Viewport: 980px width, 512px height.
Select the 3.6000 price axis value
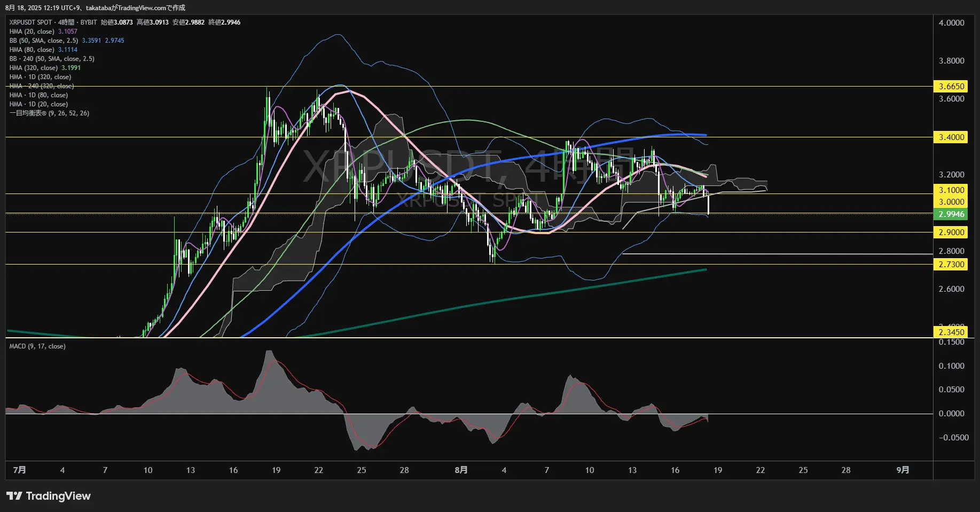(x=952, y=98)
